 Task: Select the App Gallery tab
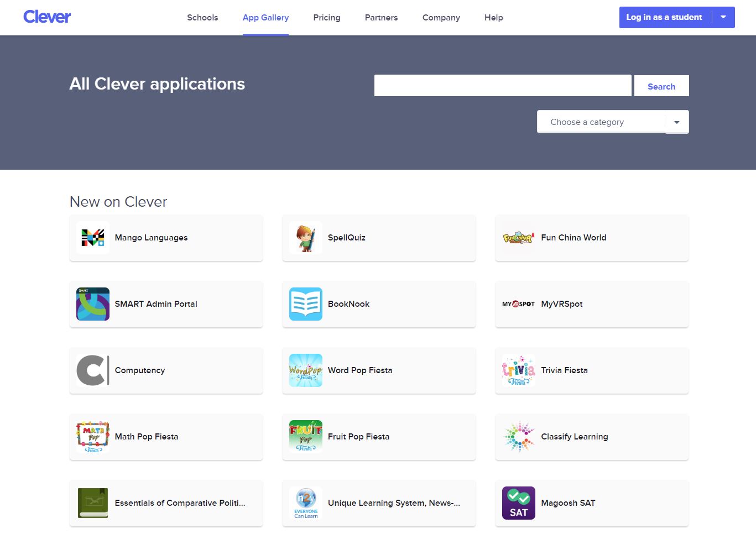point(265,18)
